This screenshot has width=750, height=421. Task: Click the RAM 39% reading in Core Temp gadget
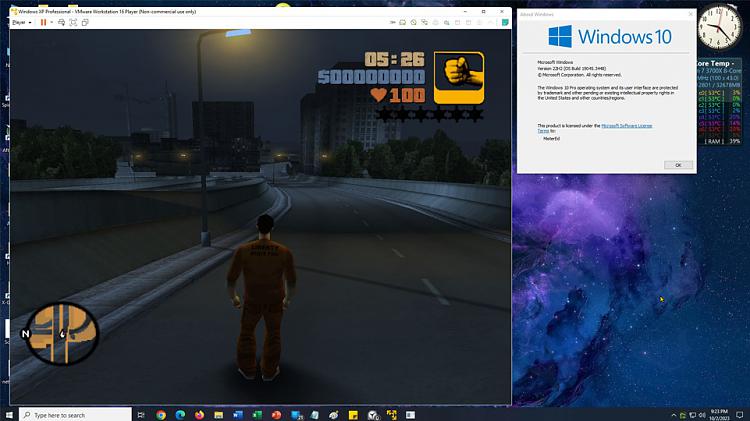(x=722, y=142)
